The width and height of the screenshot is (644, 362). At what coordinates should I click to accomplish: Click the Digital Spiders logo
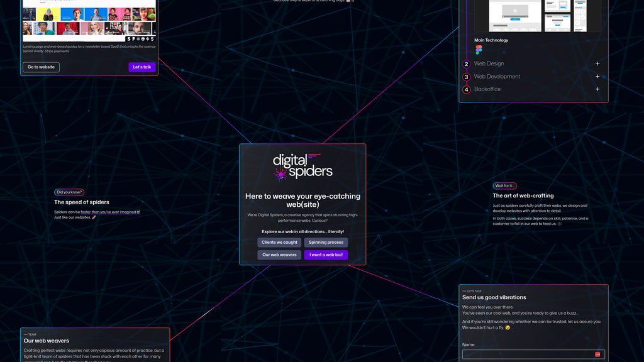tap(303, 167)
